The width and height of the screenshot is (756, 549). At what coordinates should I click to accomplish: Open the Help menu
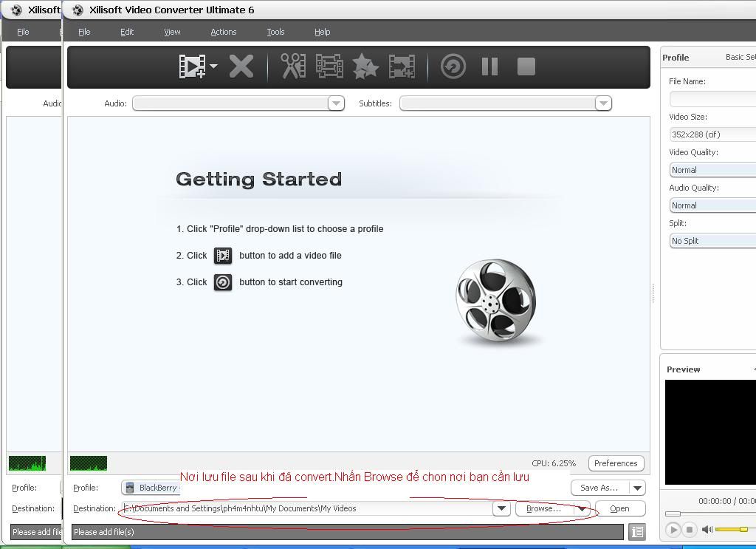(322, 32)
